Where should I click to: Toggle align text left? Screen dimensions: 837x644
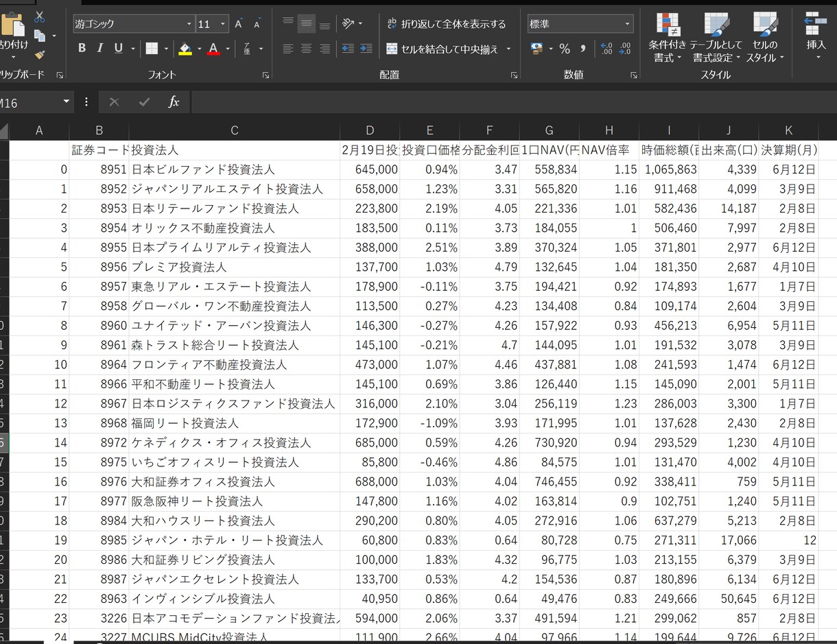288,49
